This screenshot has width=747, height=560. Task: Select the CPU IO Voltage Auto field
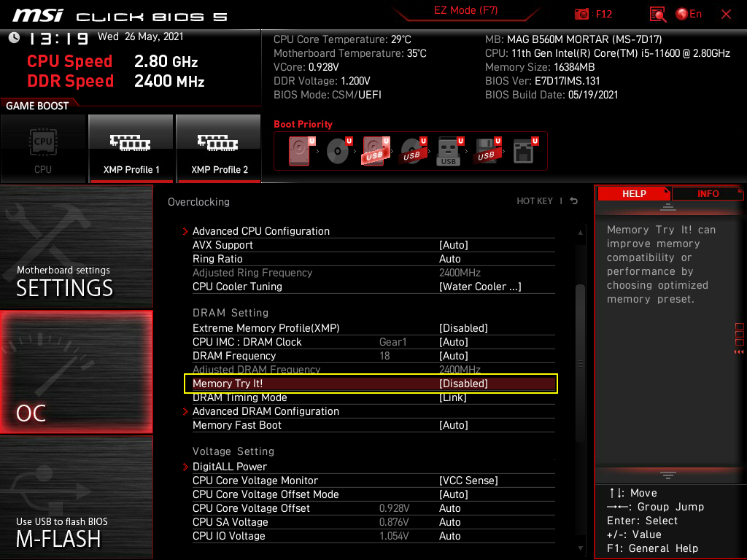click(x=449, y=536)
